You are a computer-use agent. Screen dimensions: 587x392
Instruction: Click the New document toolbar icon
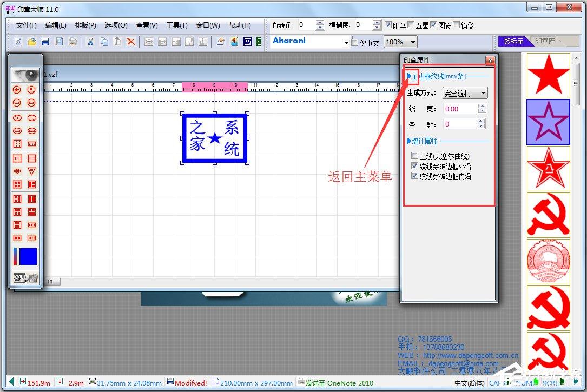pyautogui.click(x=18, y=42)
